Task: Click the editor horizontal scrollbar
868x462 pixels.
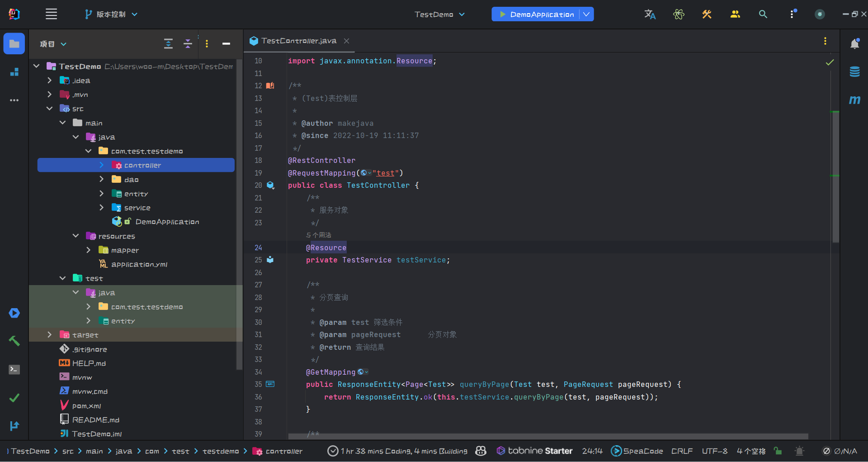Action: tap(548, 436)
